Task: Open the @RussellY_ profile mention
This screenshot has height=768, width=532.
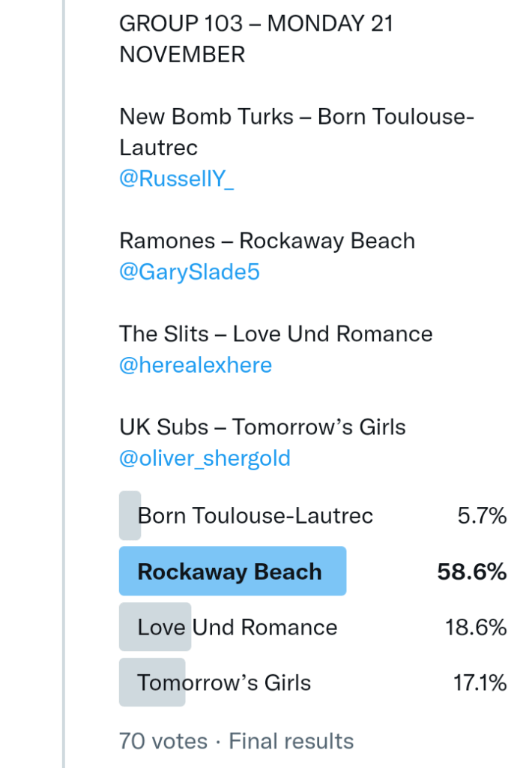Action: (176, 179)
